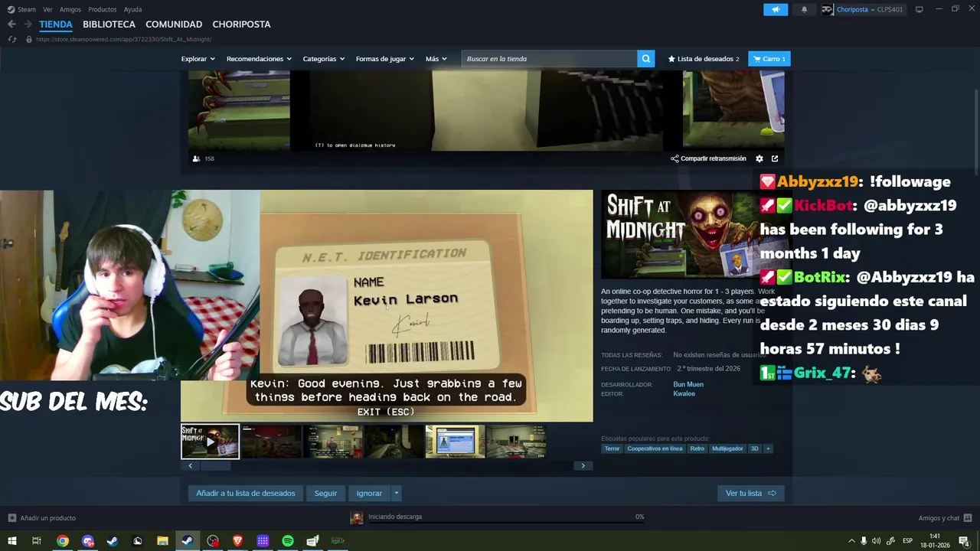Open broadcast settings gear icon
The height and width of the screenshot is (551, 980).
(759, 158)
